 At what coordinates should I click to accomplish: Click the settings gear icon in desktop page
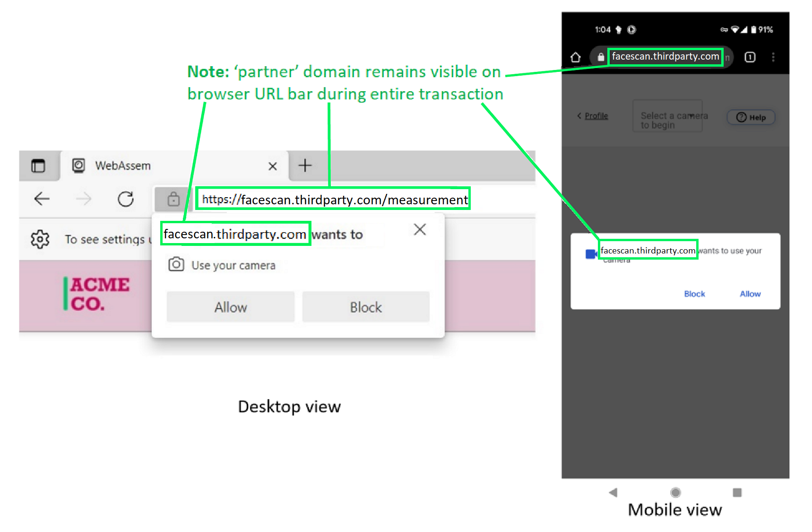[x=40, y=239]
